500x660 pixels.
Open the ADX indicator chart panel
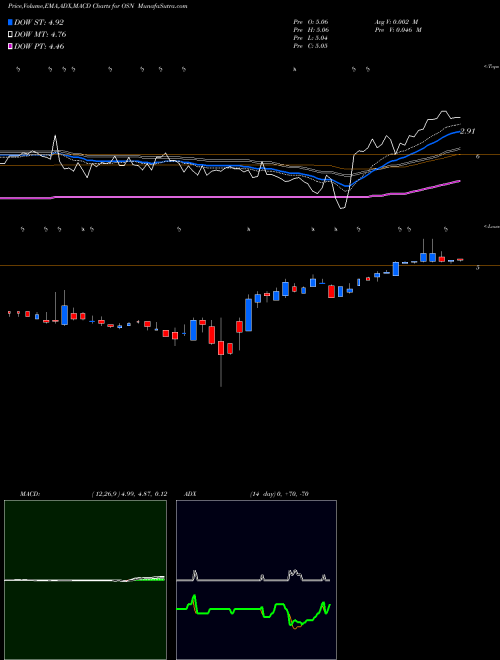pyautogui.click(x=256, y=580)
